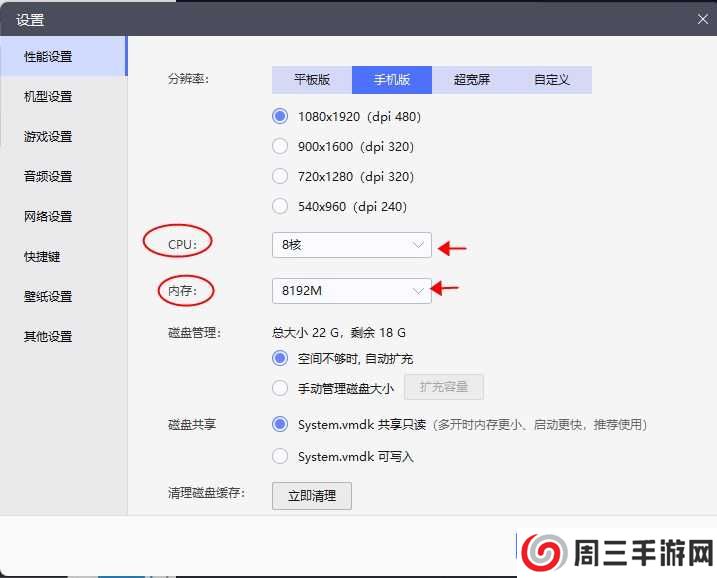Select the 平板版 resolution tab
Image resolution: width=717 pixels, height=578 pixels.
(x=311, y=80)
